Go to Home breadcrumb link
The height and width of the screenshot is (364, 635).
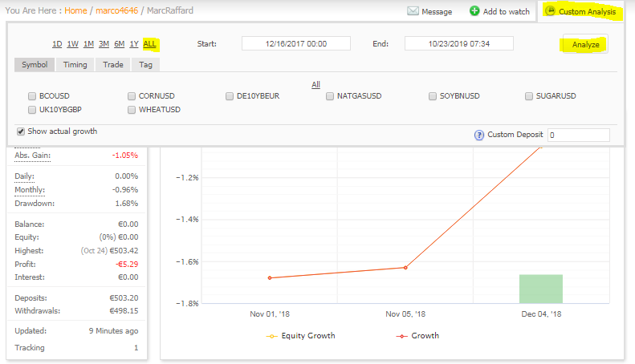pyautogui.click(x=75, y=11)
